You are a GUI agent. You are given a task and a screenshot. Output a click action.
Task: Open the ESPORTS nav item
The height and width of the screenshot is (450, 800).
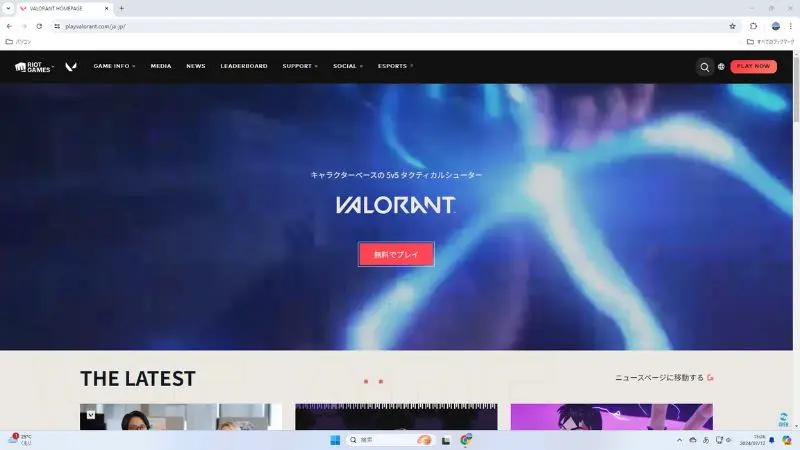[395, 66]
